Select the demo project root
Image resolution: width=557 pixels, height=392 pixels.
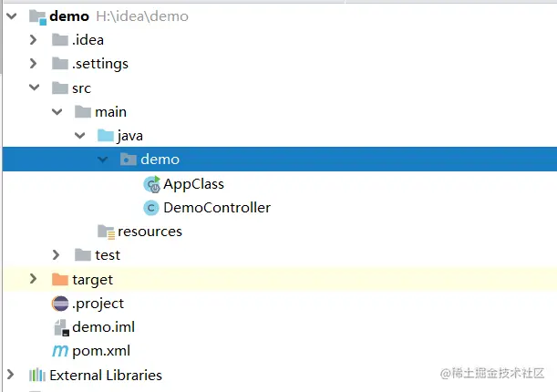(x=69, y=16)
